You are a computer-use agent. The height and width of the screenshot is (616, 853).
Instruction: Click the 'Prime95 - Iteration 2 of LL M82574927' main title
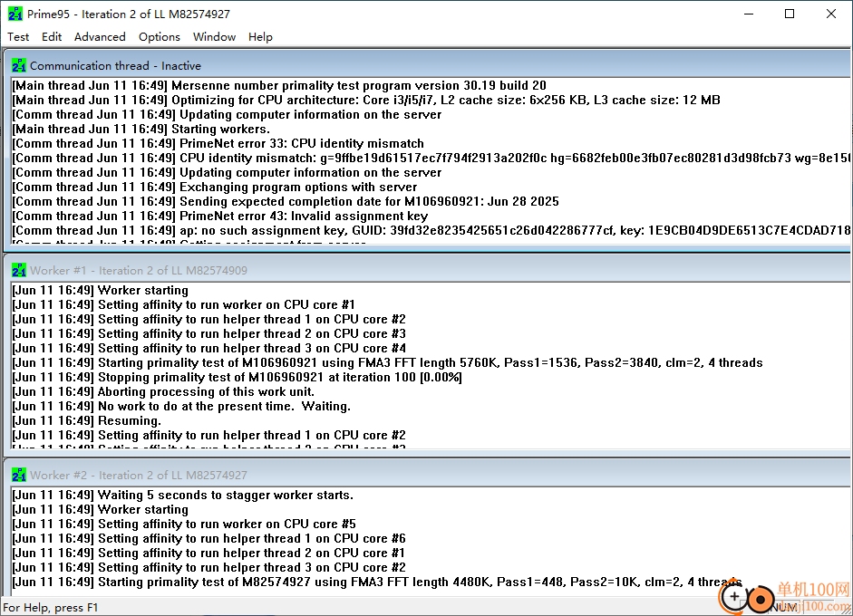coord(129,14)
